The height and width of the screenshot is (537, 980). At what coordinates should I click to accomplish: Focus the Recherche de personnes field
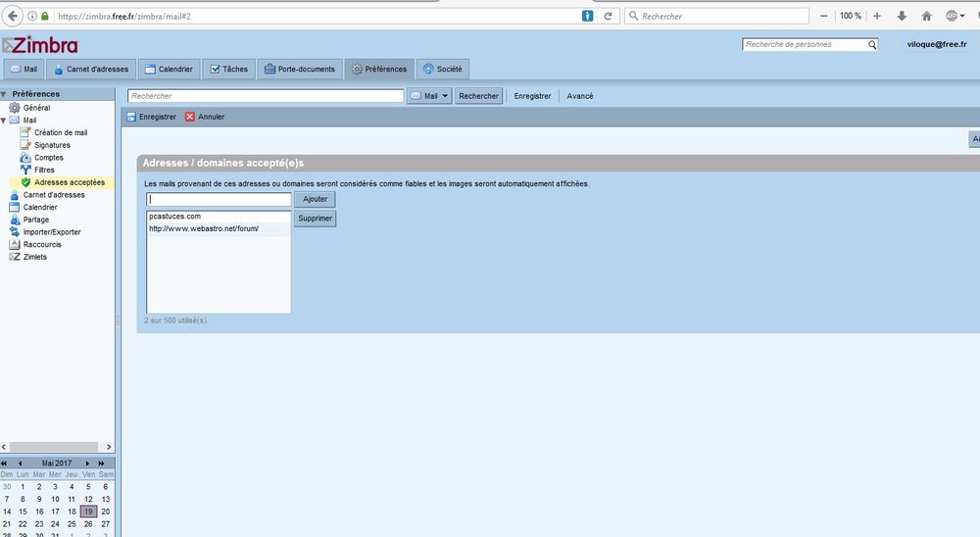(x=805, y=44)
